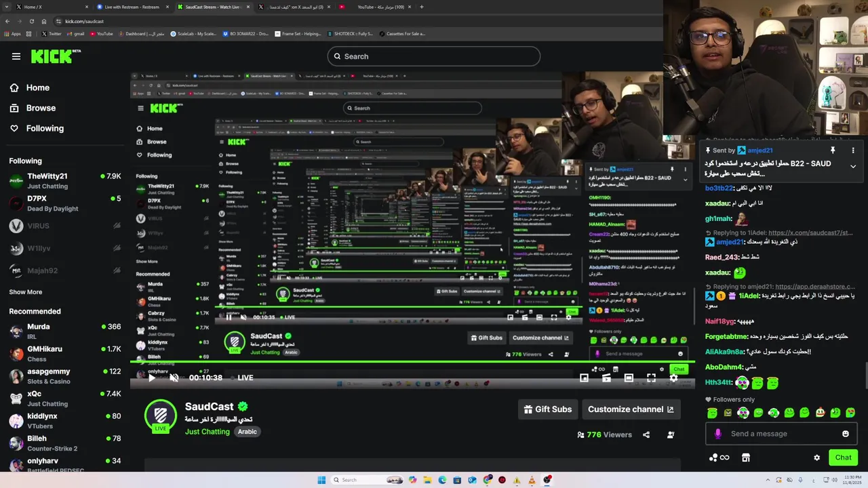
Task: Click the browser home button
Action: point(44,21)
